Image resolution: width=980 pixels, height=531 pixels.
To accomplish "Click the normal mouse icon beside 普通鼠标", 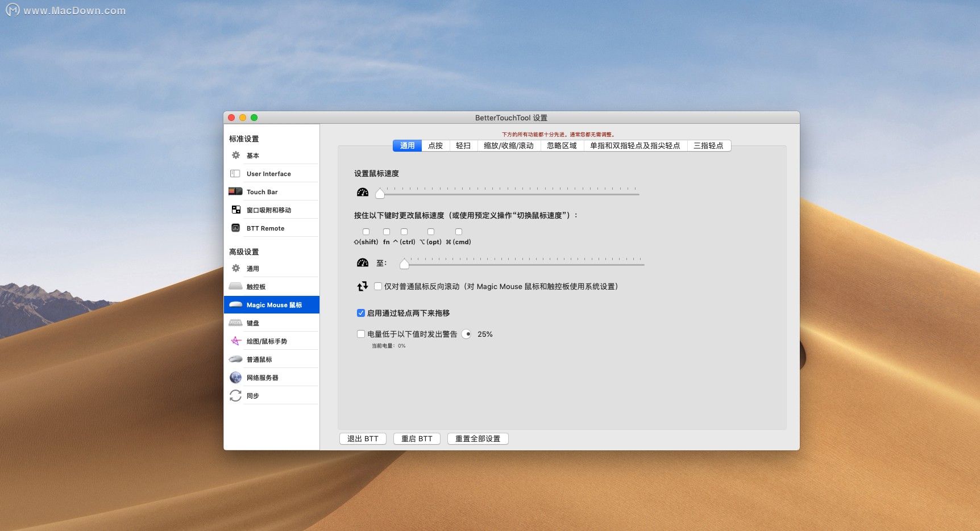I will coord(235,359).
